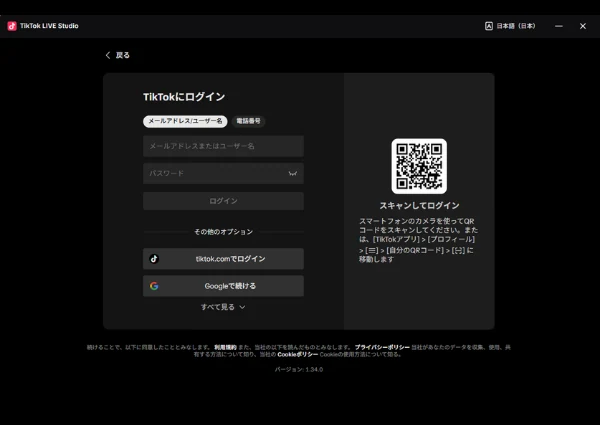
Task: Go back using the 戻る link
Action: coord(122,55)
